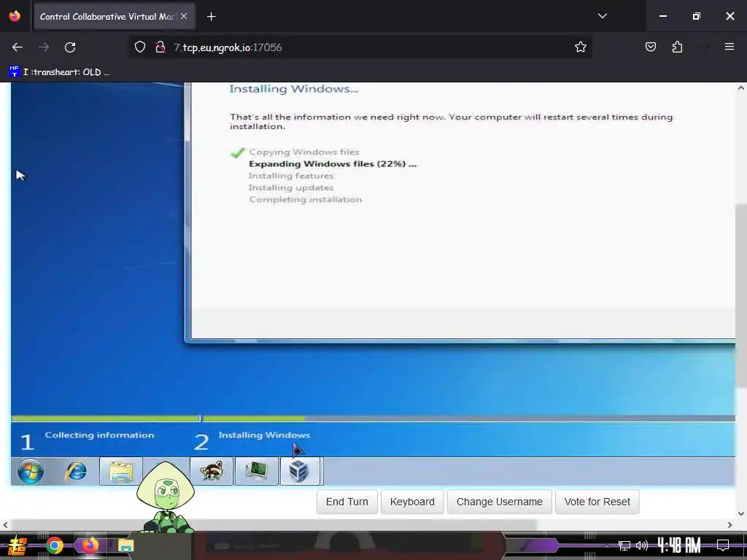Click Vote for Reset
This screenshot has width=747, height=560.
(597, 502)
